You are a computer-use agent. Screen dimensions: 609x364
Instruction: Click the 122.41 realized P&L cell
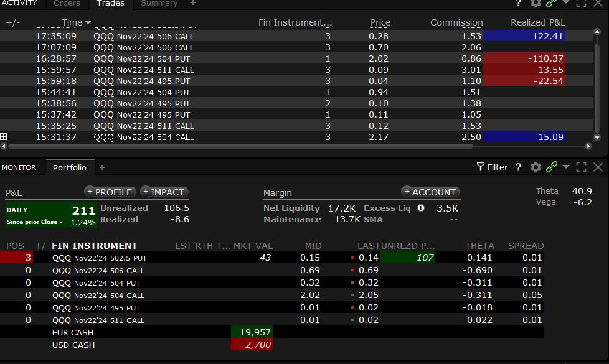click(524, 36)
